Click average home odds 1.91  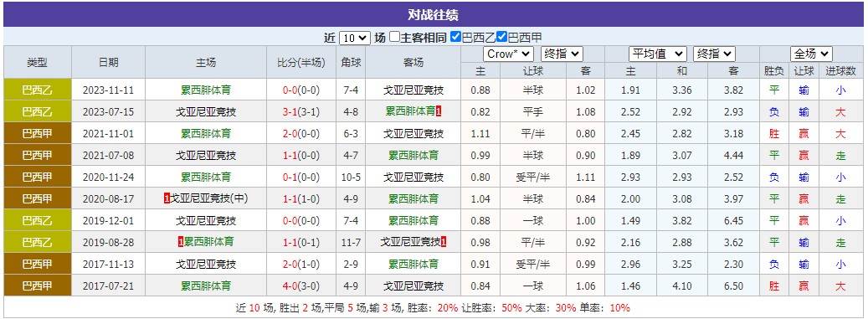pos(630,90)
